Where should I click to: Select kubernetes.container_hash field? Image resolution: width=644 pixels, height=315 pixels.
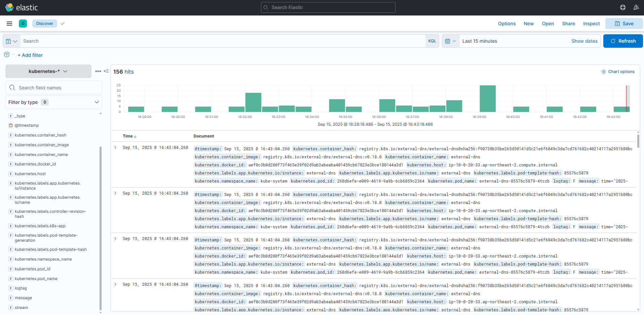[x=40, y=135]
